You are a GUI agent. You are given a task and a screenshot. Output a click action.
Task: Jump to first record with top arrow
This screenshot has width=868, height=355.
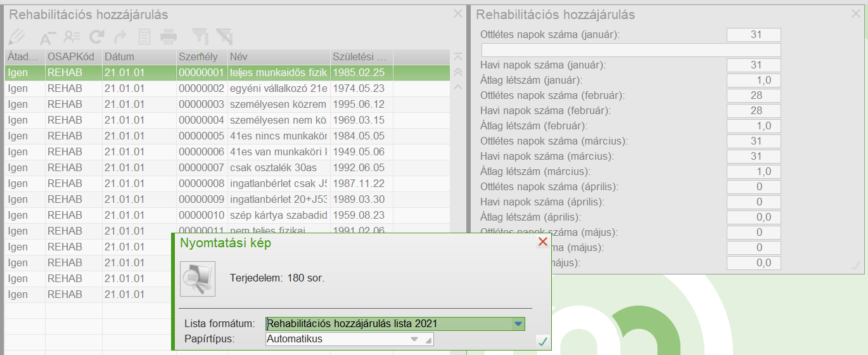[459, 56]
